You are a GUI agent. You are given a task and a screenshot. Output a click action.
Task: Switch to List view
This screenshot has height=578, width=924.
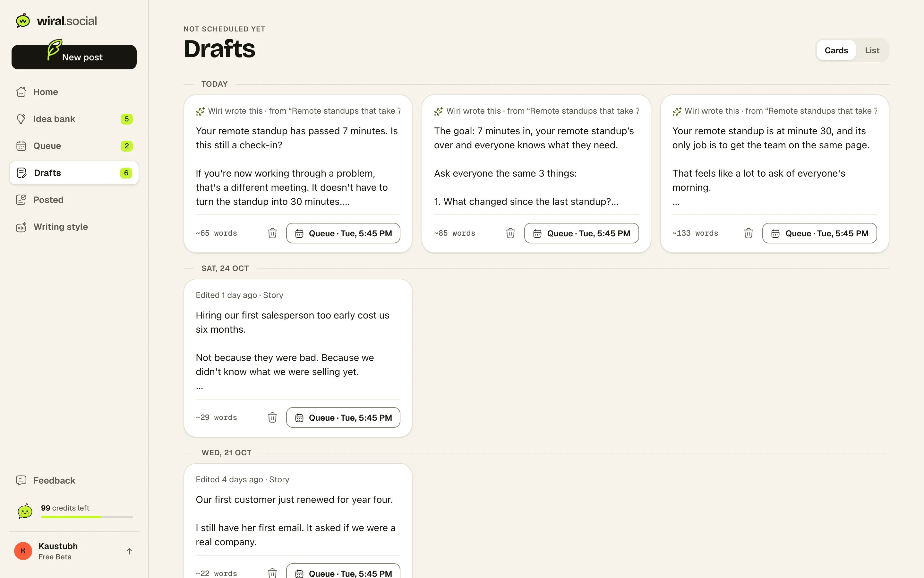click(872, 50)
